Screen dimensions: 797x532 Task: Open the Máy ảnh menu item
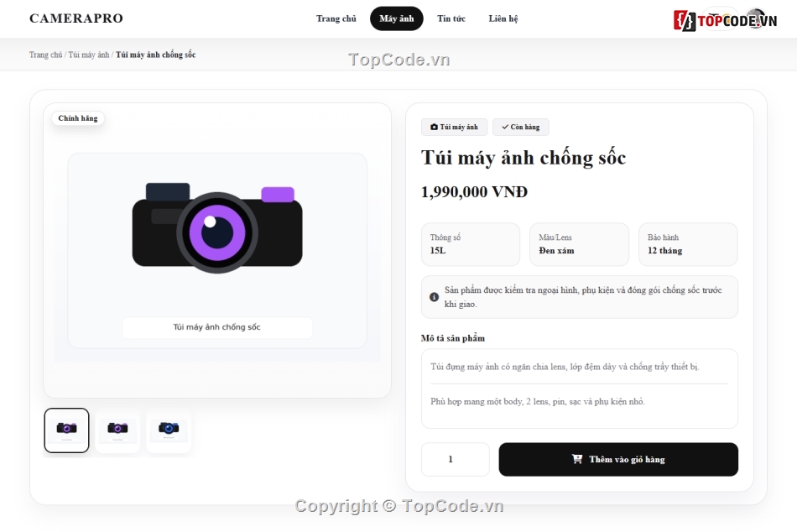(x=397, y=18)
